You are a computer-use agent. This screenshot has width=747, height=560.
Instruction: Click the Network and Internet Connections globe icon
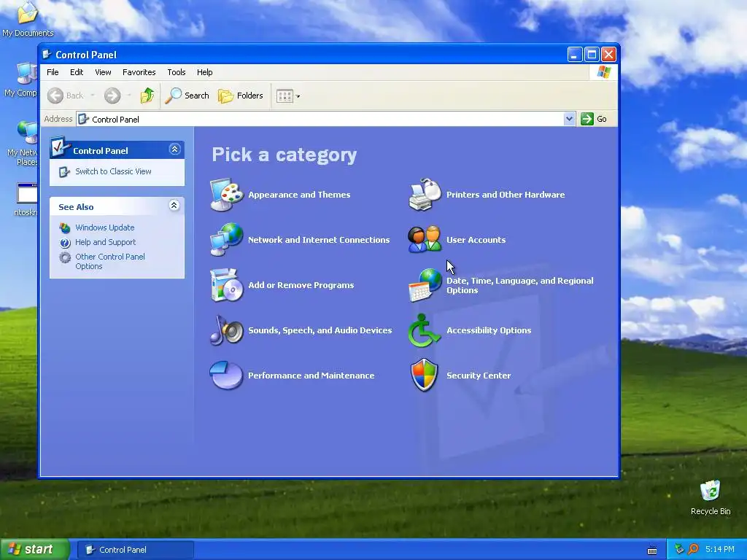(x=227, y=239)
